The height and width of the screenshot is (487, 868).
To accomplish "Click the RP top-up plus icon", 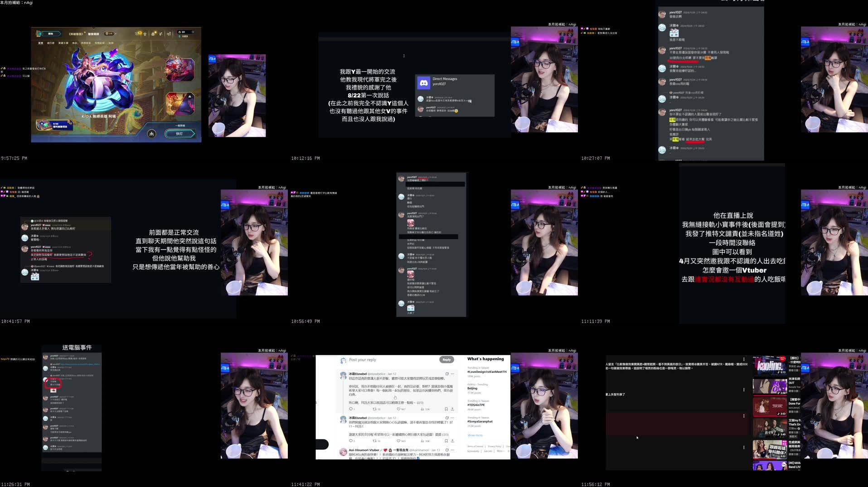I will tap(194, 32).
